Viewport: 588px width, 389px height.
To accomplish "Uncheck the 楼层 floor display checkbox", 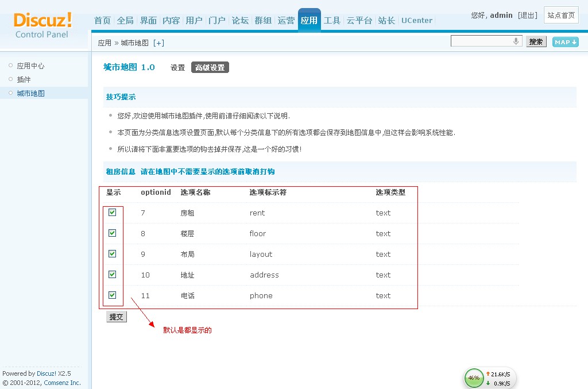I will click(113, 233).
